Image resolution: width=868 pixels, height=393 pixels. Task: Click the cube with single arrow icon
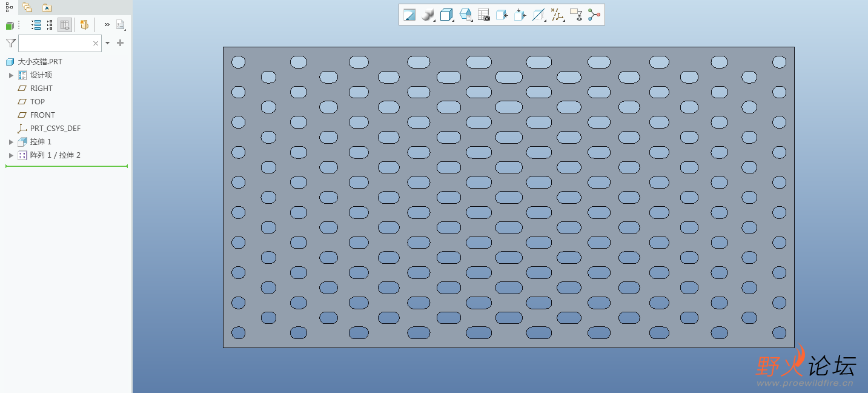(502, 15)
